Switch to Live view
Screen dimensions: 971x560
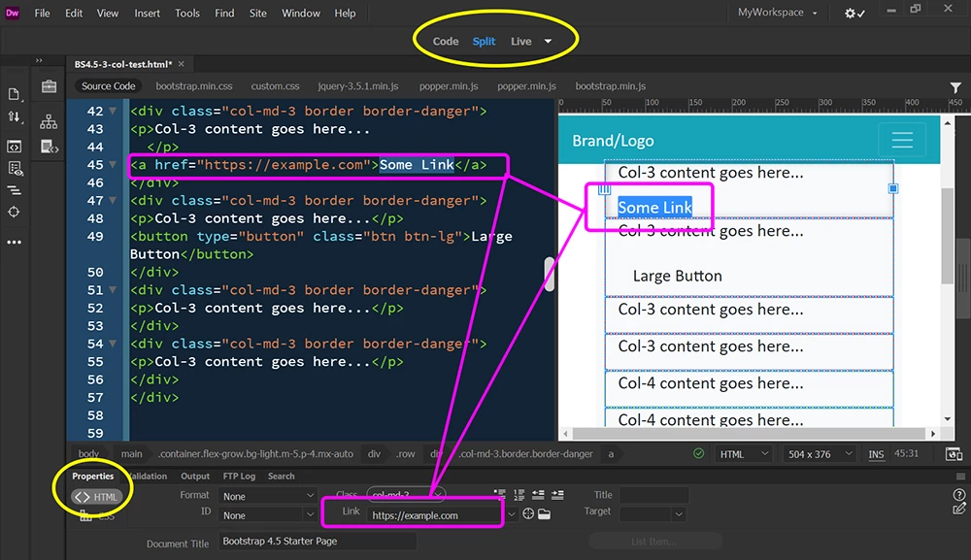pos(520,42)
